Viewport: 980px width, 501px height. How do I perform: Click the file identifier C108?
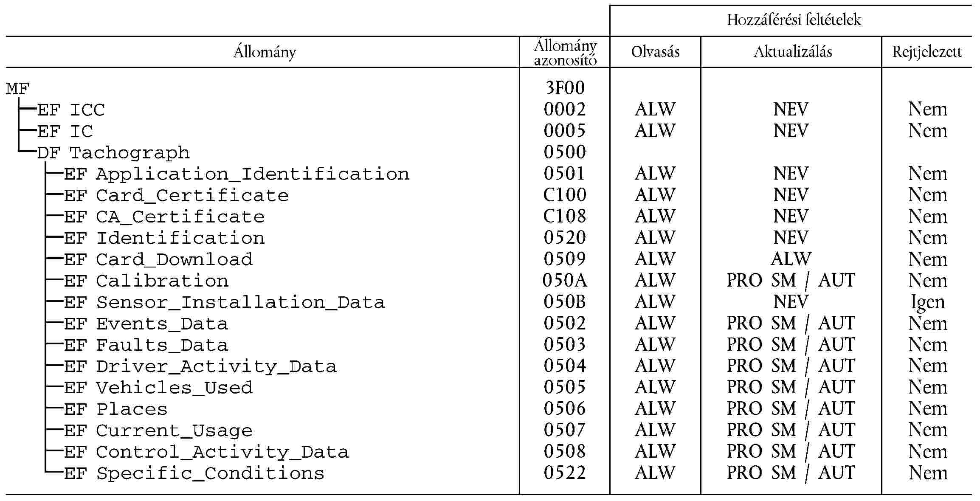coord(565,216)
